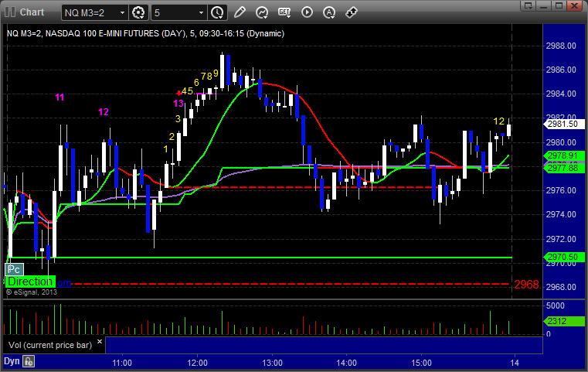Click the magenta 11 count label
This screenshot has height=372, width=588.
click(59, 97)
